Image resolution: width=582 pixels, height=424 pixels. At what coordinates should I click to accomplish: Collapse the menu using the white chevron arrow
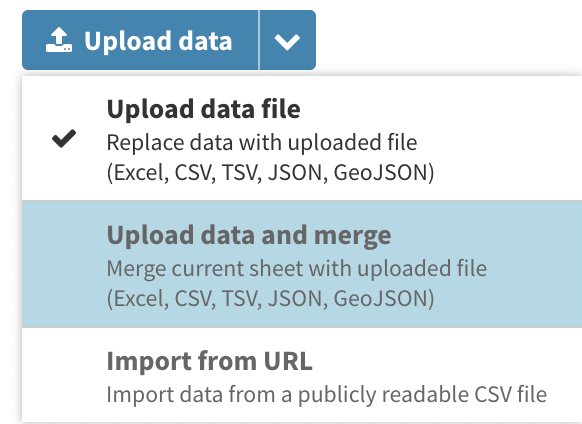[x=287, y=42]
